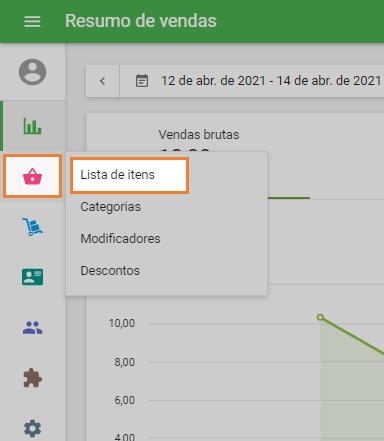Open the Settings gear icon
The height and width of the screenshot is (441, 384).
click(32, 428)
